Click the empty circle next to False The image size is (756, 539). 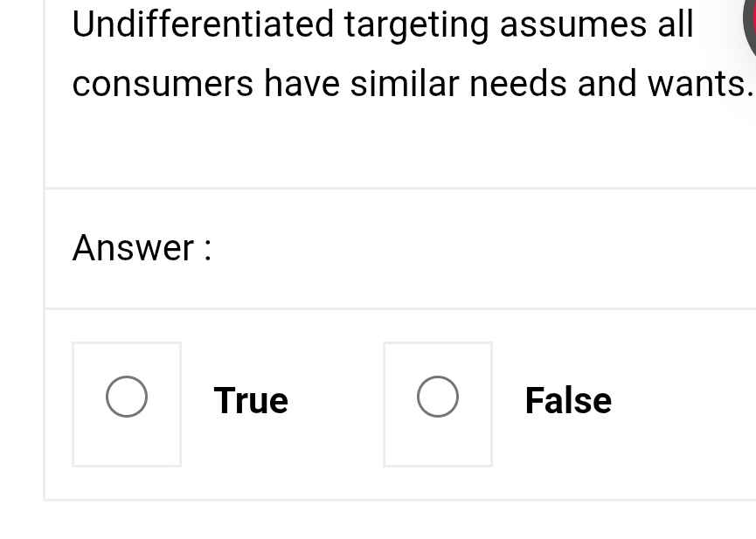[438, 397]
